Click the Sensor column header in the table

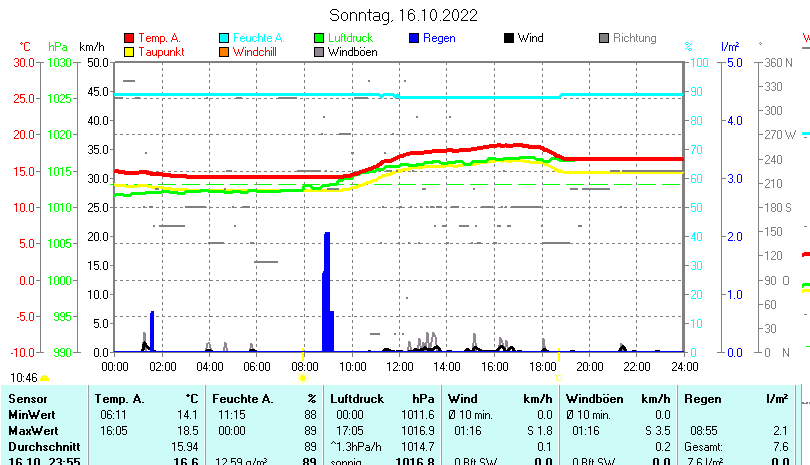[28, 399]
